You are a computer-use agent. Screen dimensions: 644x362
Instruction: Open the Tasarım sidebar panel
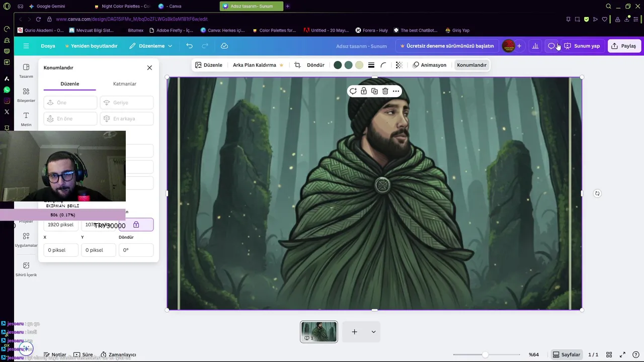tap(26, 70)
